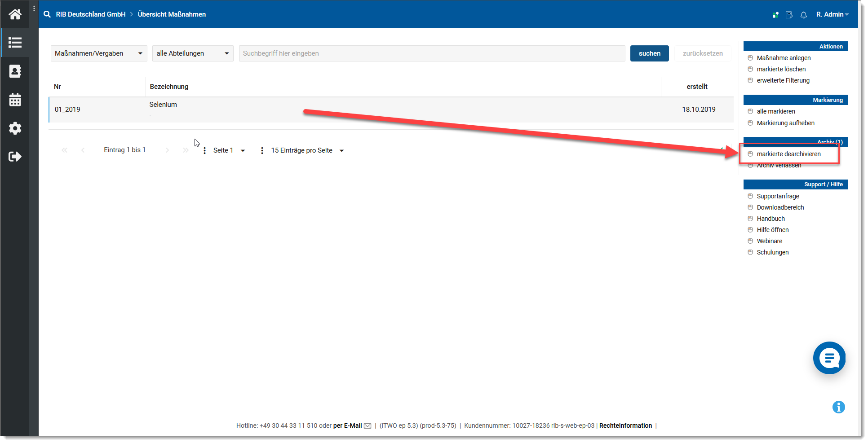Click the suchen button
This screenshot has height=443, width=868.
coord(649,53)
